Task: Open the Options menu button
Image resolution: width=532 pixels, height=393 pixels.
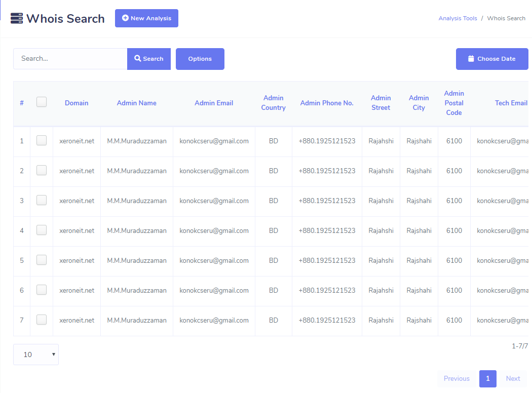Action: [x=200, y=59]
